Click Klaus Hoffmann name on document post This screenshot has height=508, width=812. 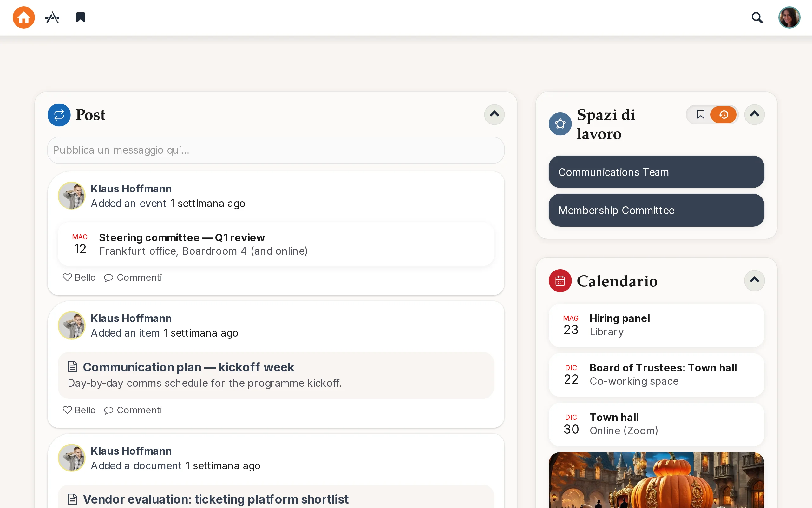[131, 451]
